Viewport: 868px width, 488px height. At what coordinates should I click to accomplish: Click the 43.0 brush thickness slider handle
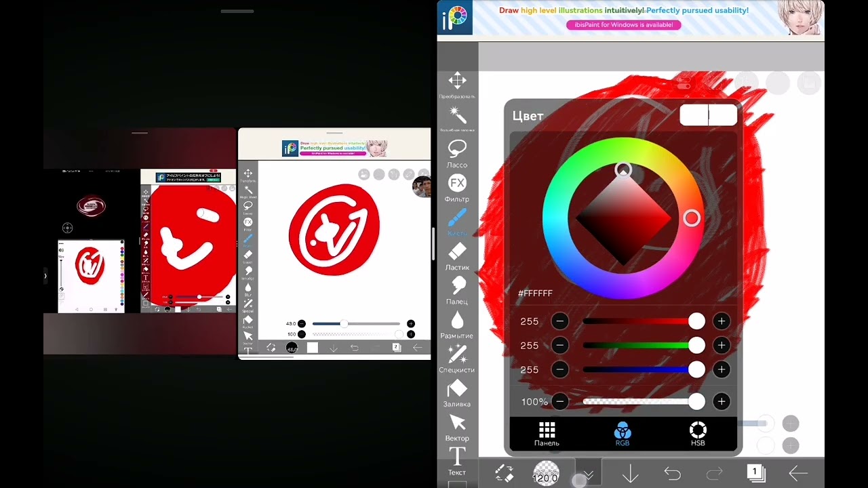pos(344,324)
